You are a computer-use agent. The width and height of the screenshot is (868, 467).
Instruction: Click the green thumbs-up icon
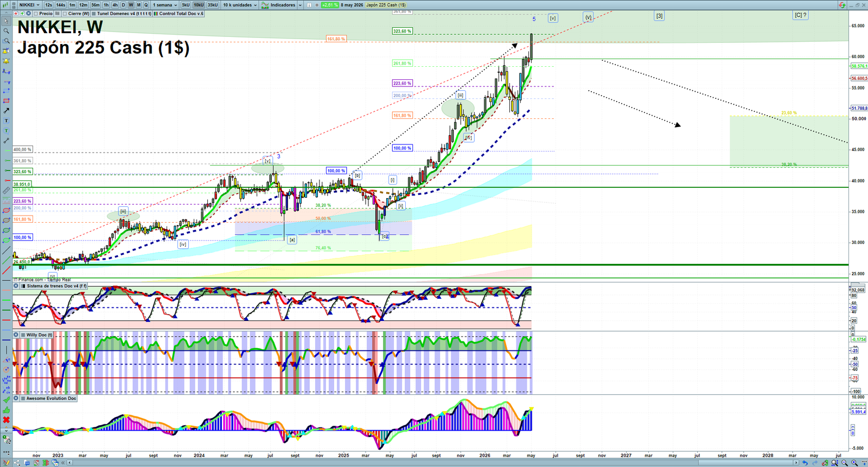tap(6, 410)
